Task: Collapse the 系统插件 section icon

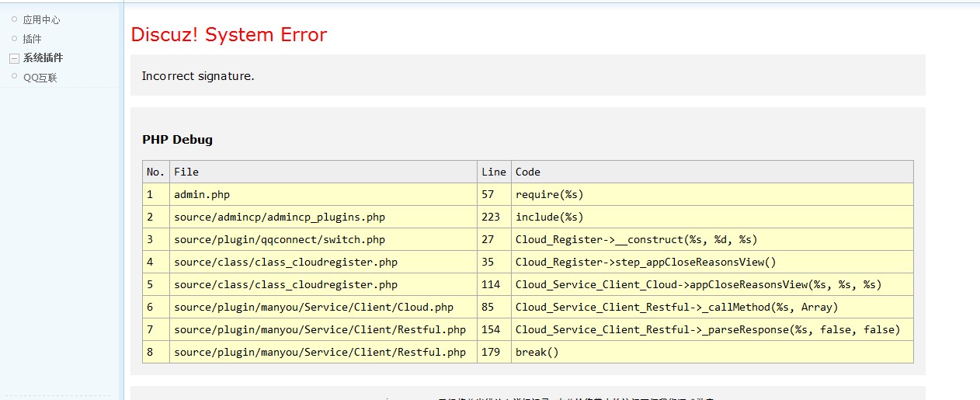Action: click(x=14, y=58)
